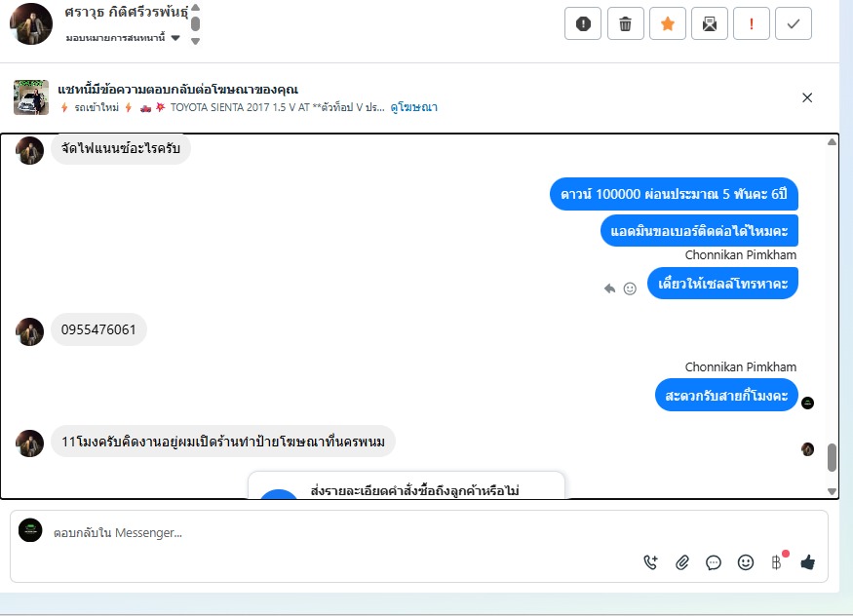The width and height of the screenshot is (853, 616).
Task: React with emoji to the sales-call message
Action: (630, 289)
